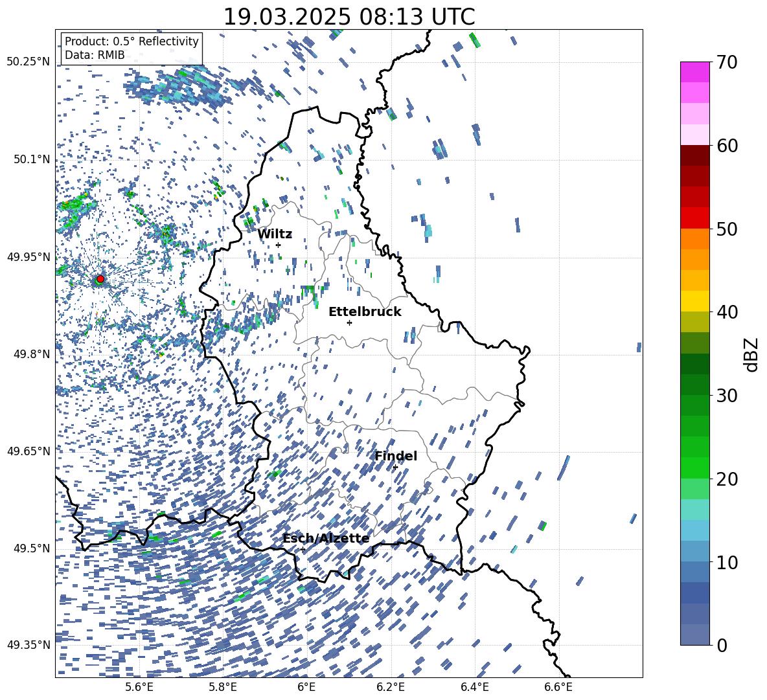Click the 49.5°N latitude label
This screenshot has width=767, height=700.
(x=32, y=548)
